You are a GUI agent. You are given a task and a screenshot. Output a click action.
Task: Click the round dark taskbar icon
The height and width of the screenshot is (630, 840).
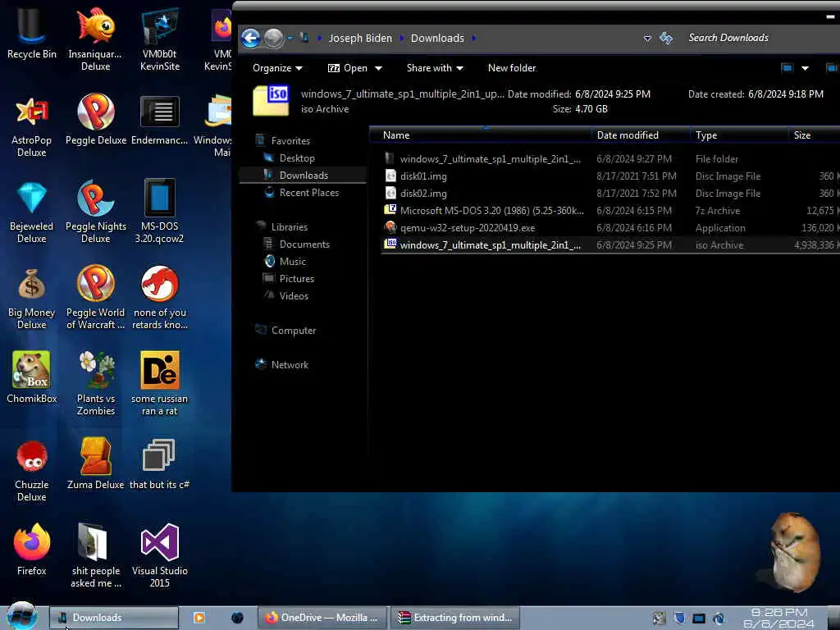[237, 618]
